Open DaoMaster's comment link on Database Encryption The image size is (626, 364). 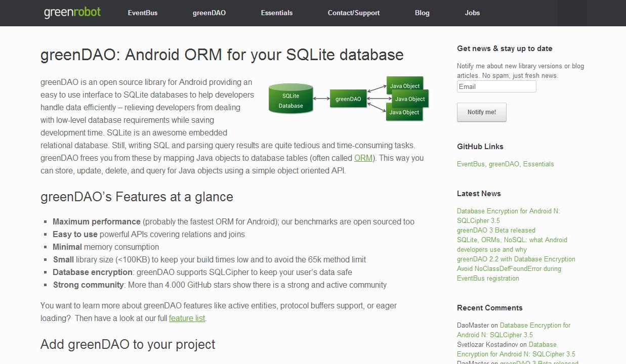[x=514, y=330]
